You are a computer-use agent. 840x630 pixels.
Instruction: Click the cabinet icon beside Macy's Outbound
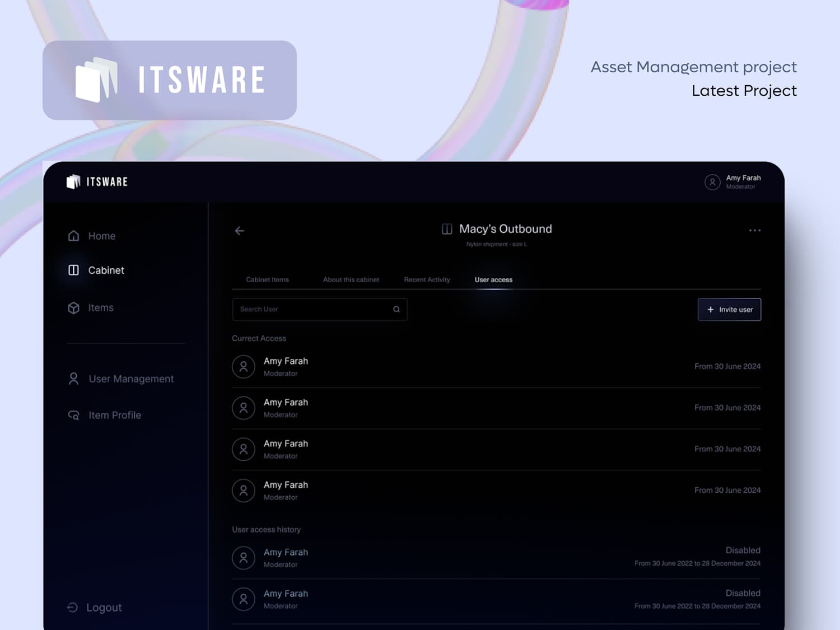447,228
